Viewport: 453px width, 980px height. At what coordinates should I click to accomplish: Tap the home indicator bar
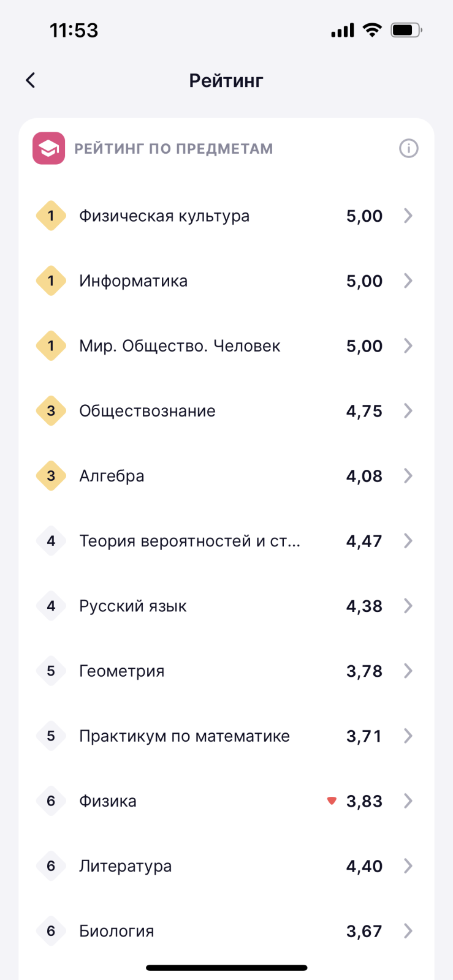click(226, 968)
